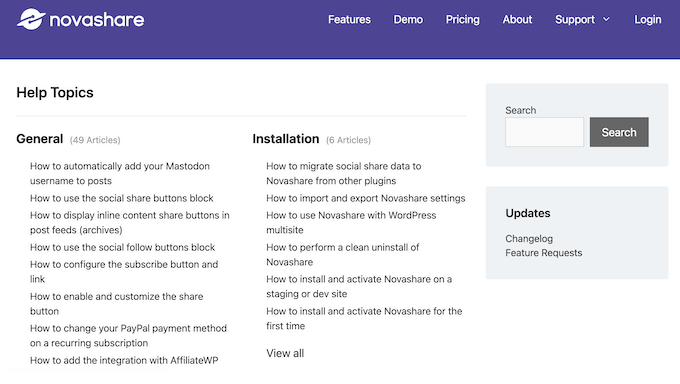Open the General category heading
The width and height of the screenshot is (680, 384).
[x=39, y=139]
